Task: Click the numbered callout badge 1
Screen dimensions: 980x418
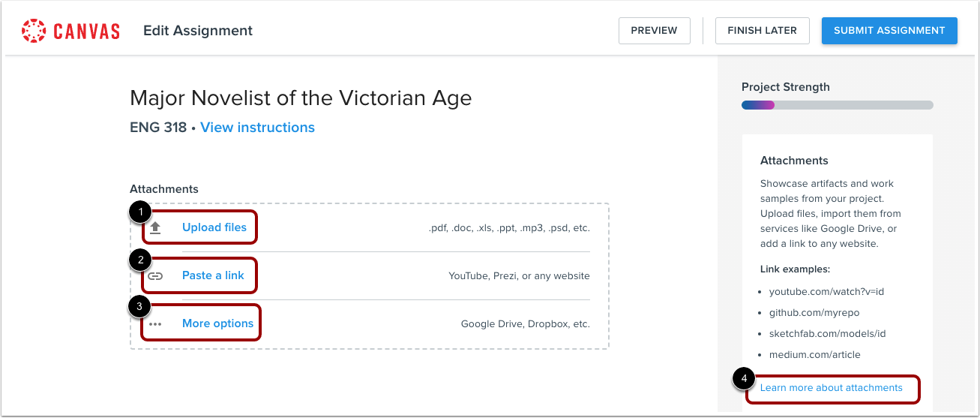Action: coord(138,212)
